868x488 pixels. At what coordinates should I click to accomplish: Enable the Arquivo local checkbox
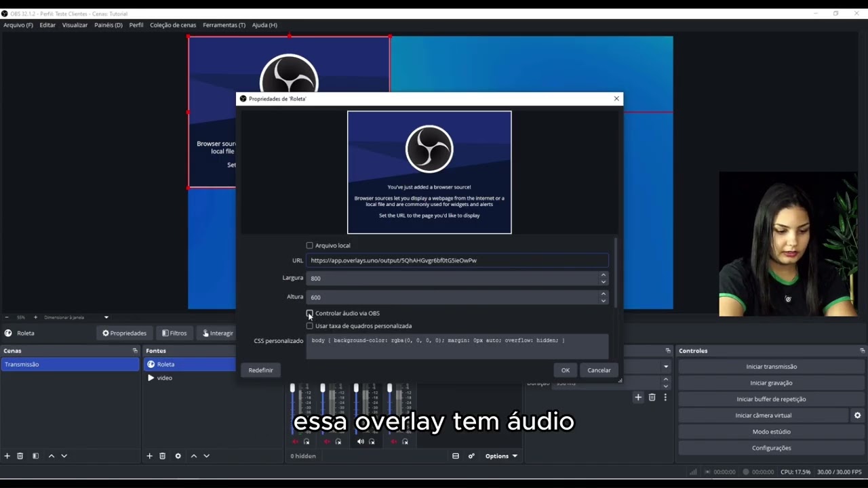[x=310, y=245]
